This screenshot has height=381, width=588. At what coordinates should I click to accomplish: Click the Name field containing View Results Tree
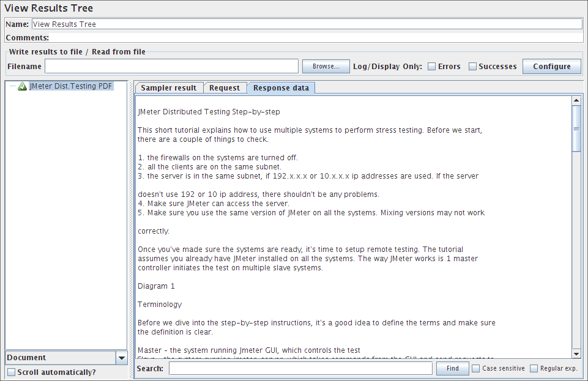pyautogui.click(x=307, y=24)
